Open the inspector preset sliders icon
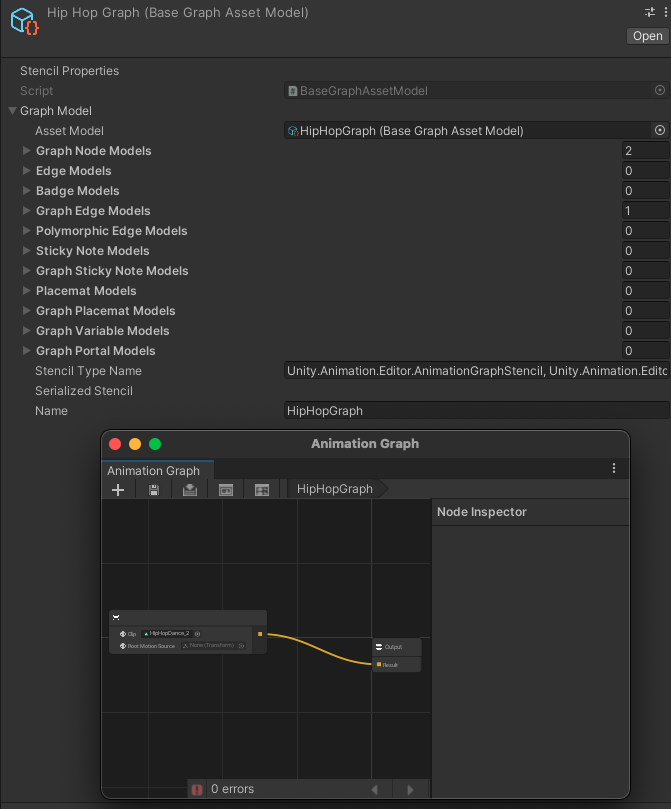The height and width of the screenshot is (809, 671). click(650, 12)
